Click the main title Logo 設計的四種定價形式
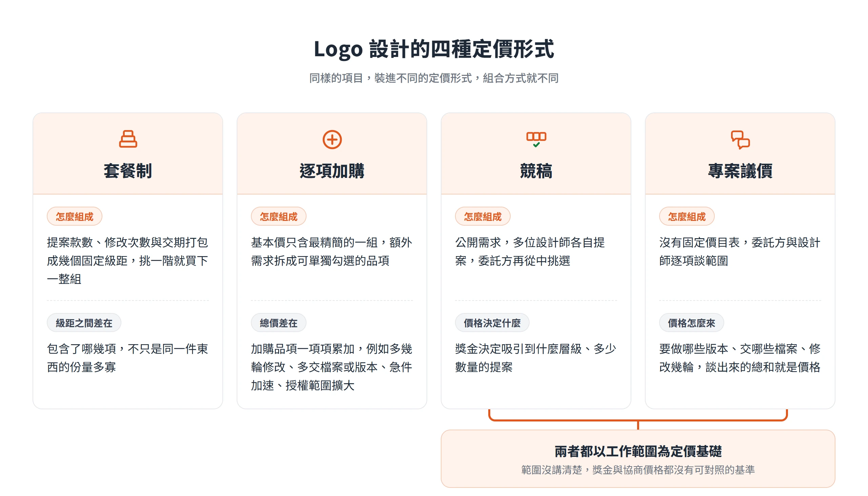Screen dimensions: 868x496 [434, 49]
